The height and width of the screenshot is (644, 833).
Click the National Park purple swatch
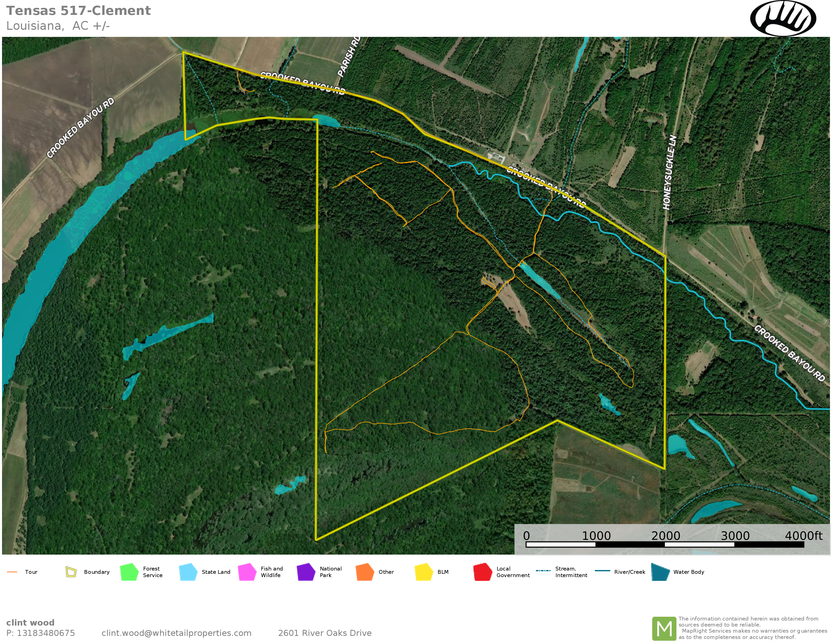(x=306, y=572)
